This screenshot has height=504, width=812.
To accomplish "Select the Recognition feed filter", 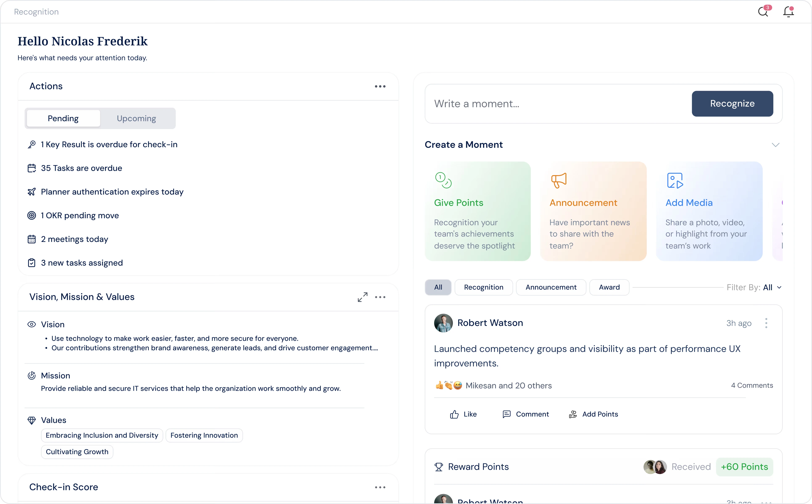I will click(484, 287).
